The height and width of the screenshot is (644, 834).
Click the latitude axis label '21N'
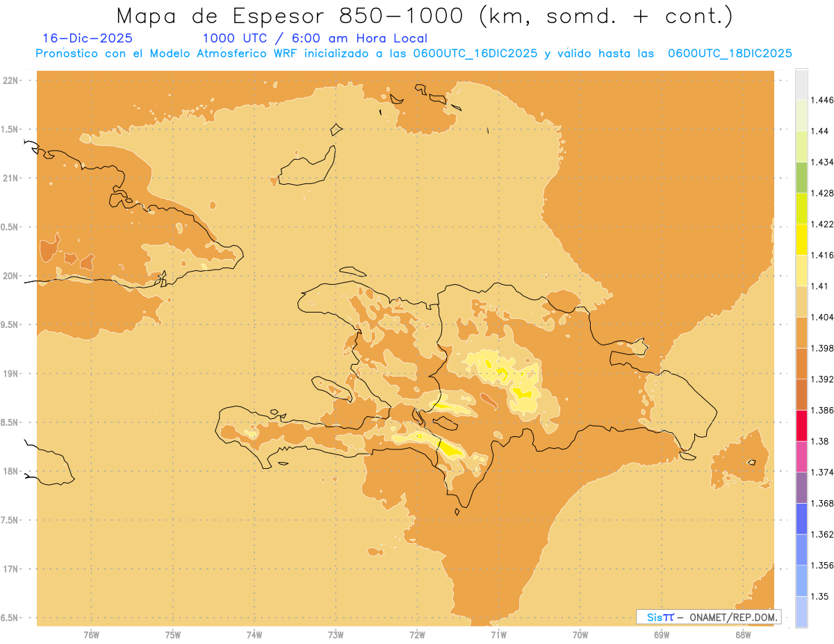(x=11, y=178)
